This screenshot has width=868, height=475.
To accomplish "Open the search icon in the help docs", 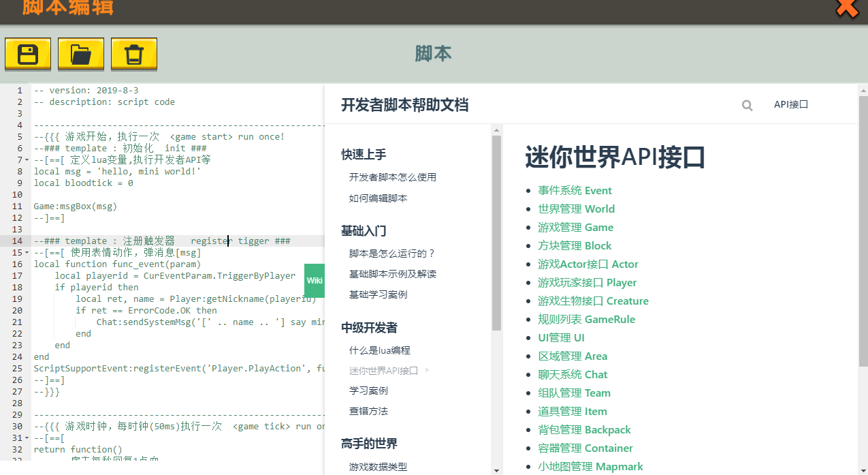I will click(x=747, y=105).
